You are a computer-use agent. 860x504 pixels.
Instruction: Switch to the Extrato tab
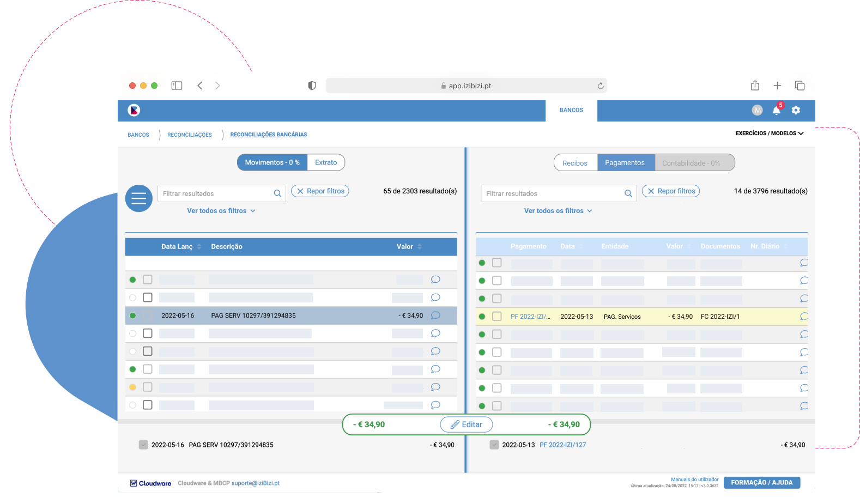pos(326,162)
